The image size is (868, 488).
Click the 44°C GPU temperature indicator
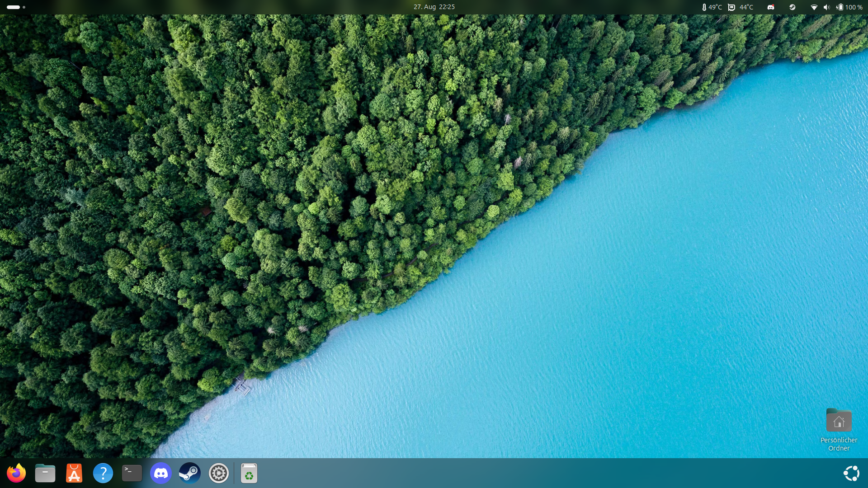pyautogui.click(x=741, y=7)
